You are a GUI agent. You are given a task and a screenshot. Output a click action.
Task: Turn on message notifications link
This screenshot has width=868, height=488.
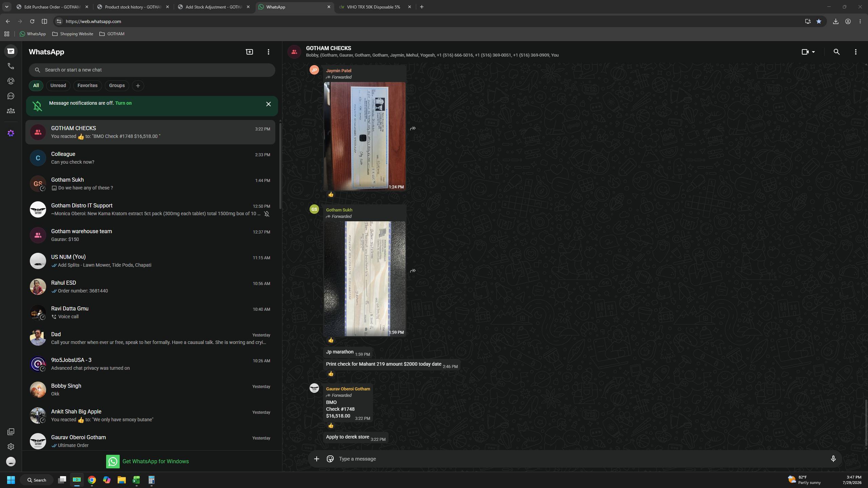(x=123, y=103)
